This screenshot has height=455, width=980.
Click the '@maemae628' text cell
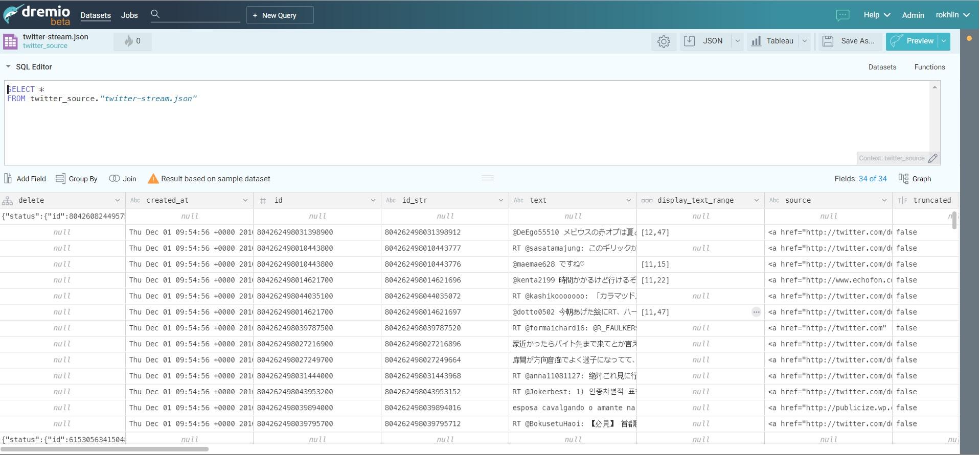pos(573,264)
